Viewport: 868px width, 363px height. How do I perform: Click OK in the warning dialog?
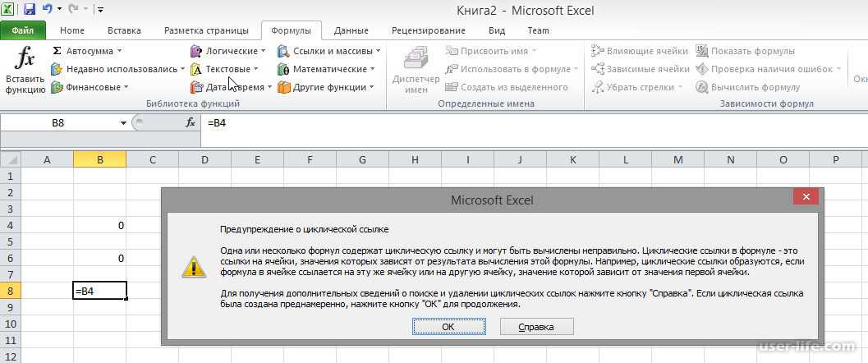coord(448,327)
